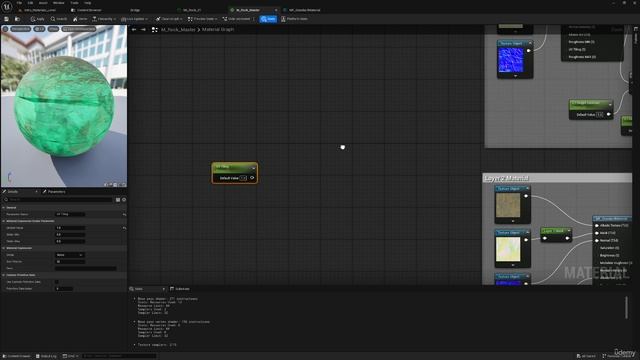Collapse the General section
This screenshot has width=640, height=360.
click(4, 207)
